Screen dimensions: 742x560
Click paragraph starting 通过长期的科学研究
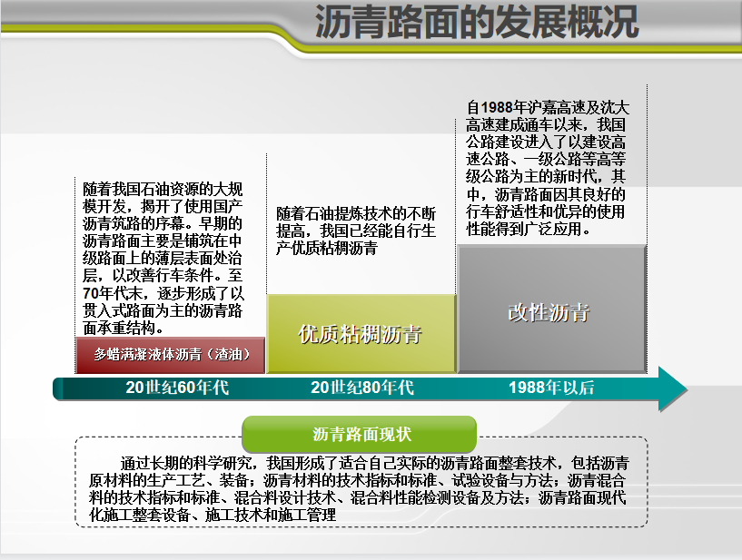coord(359,488)
